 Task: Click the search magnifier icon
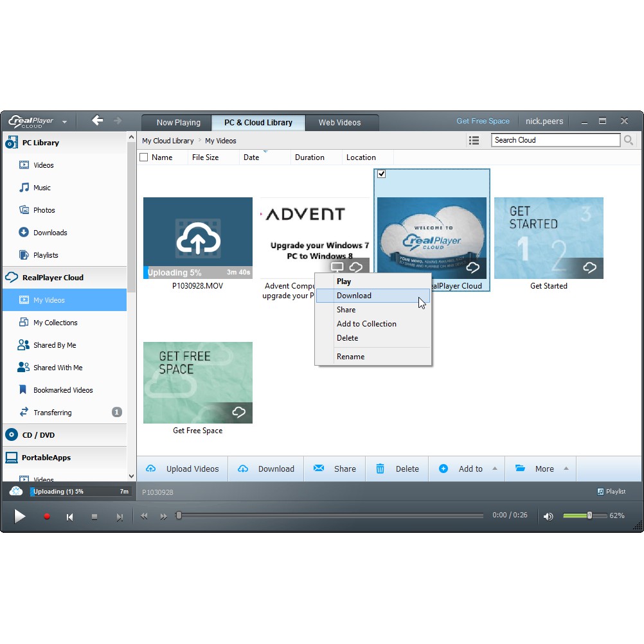point(629,140)
